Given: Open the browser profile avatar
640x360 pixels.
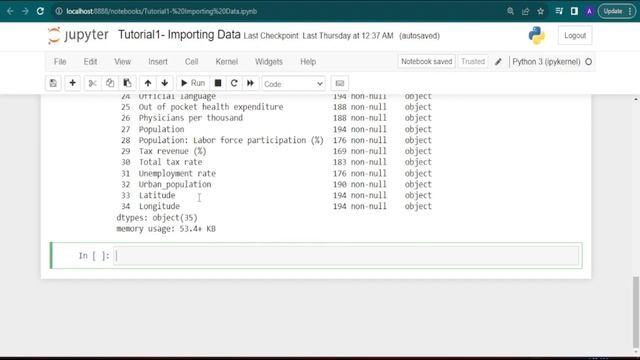Looking at the screenshot, I should pos(589,11).
